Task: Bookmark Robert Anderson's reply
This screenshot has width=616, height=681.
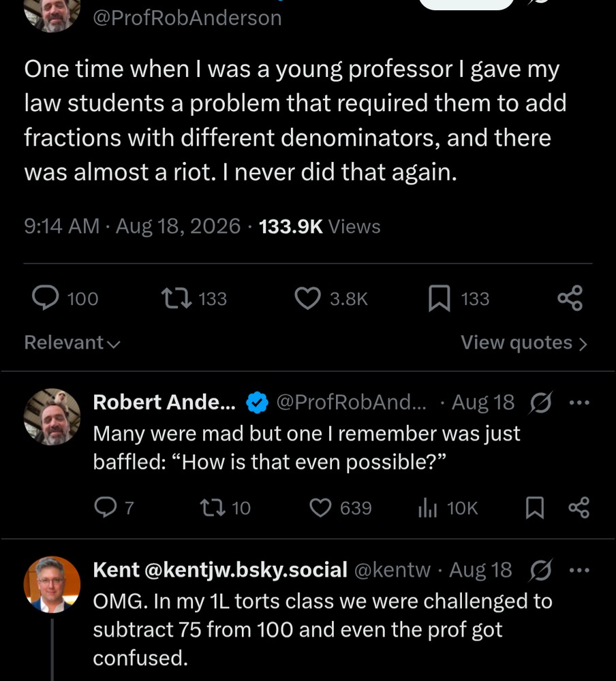Action: (535, 508)
